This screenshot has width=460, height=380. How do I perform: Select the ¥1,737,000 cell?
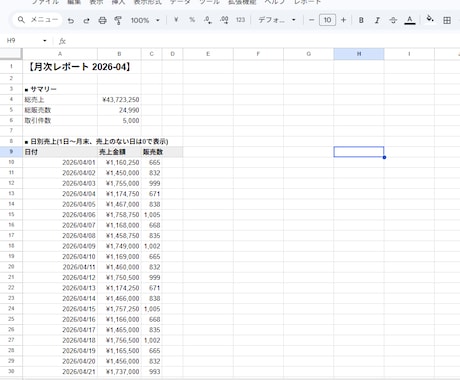119,371
